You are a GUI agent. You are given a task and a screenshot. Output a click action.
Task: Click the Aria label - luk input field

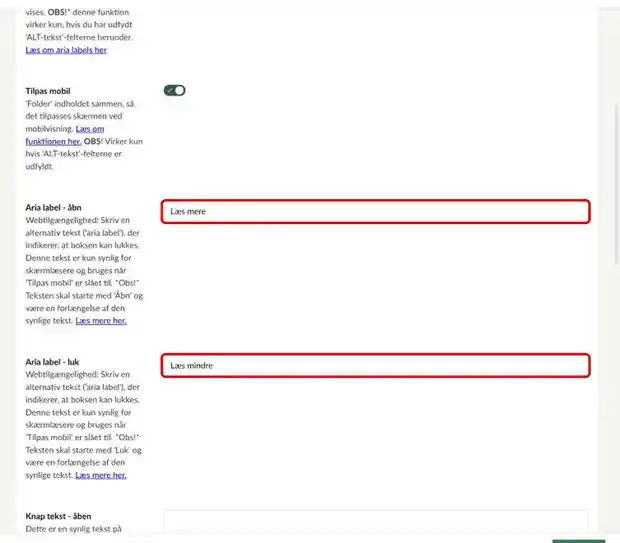pyautogui.click(x=376, y=365)
